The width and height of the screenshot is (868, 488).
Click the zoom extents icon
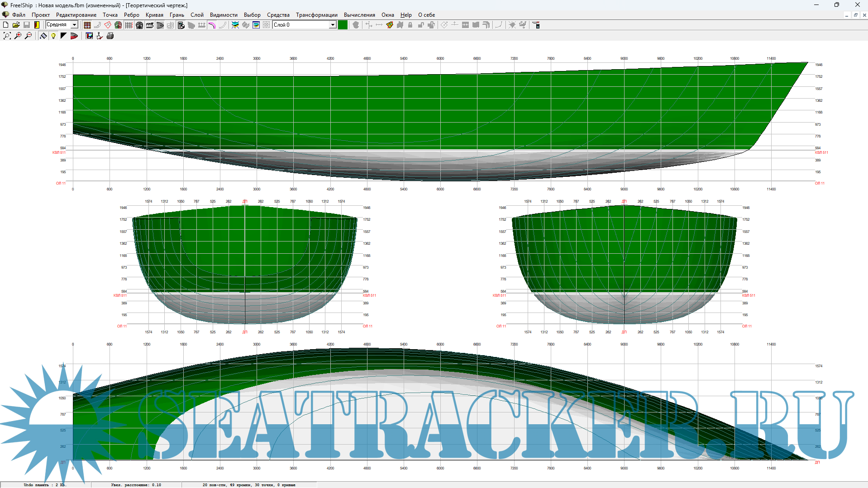click(x=7, y=36)
